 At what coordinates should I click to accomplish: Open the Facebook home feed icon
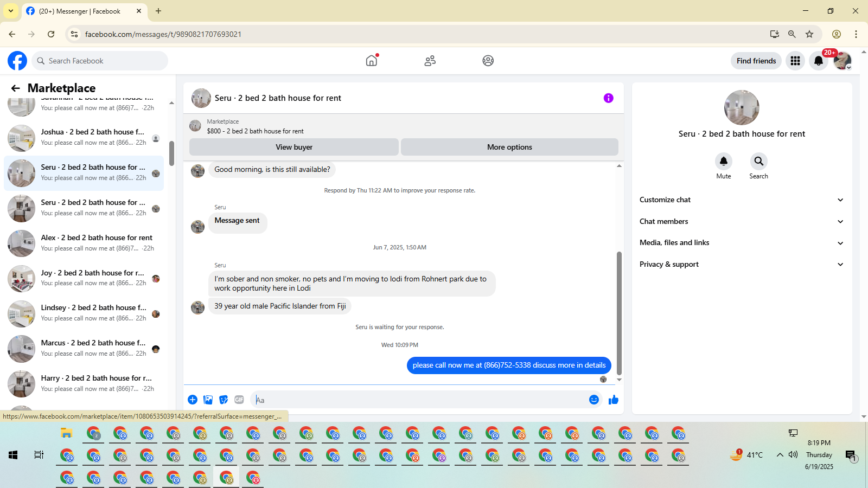372,61
